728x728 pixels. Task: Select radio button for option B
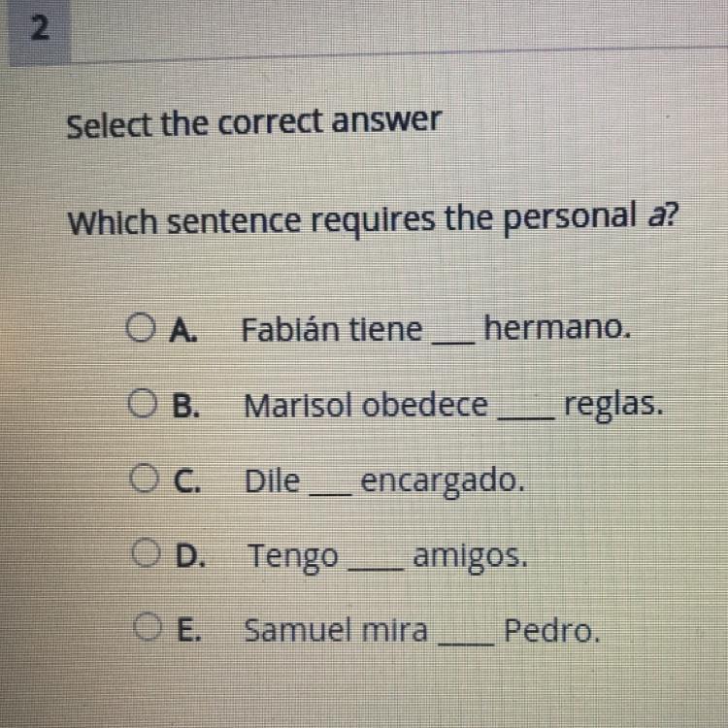[x=142, y=403]
